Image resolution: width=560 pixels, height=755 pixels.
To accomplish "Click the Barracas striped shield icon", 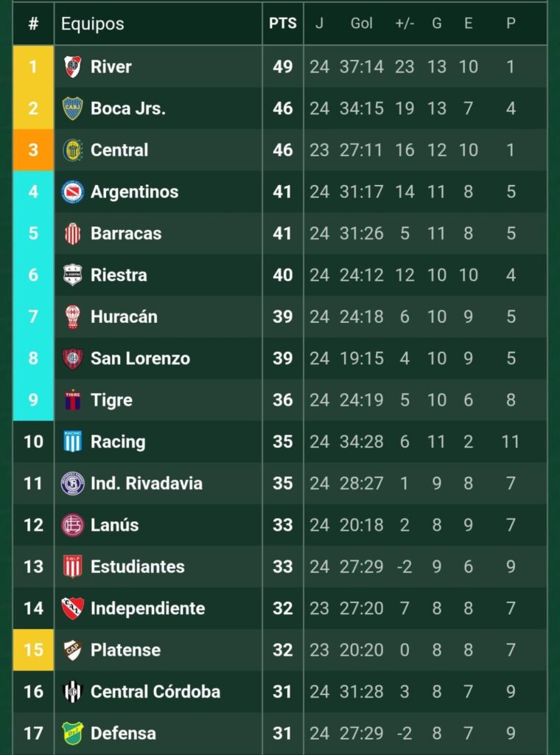I will [73, 234].
